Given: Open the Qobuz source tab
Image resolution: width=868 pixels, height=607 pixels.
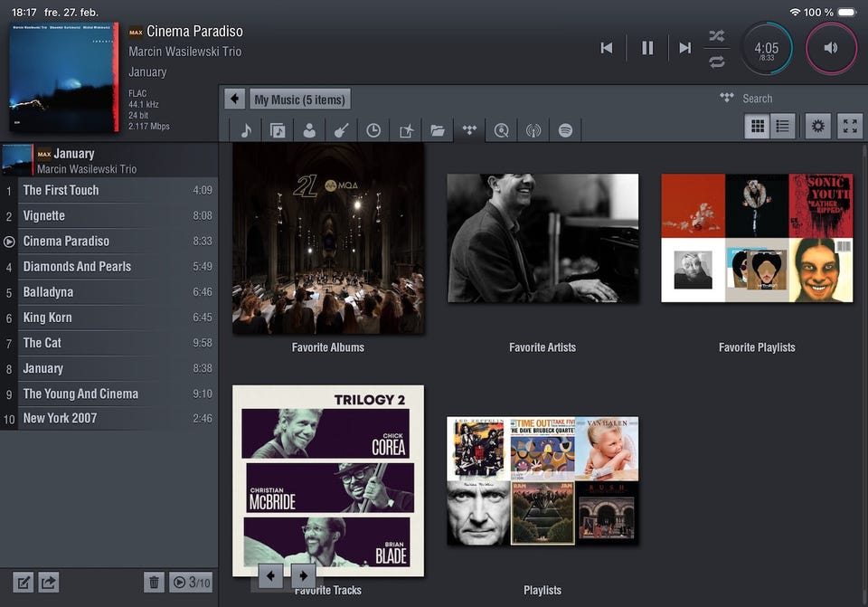Looking at the screenshot, I should pyautogui.click(x=501, y=130).
